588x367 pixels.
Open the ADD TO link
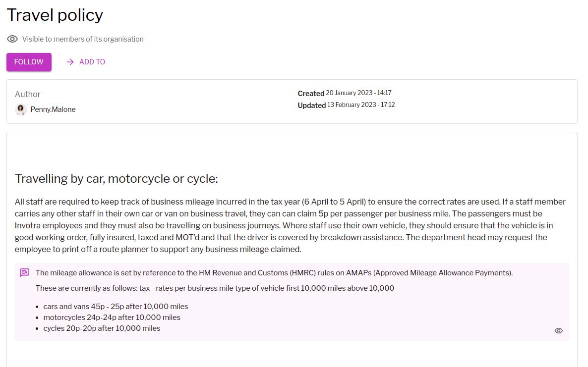(92, 62)
